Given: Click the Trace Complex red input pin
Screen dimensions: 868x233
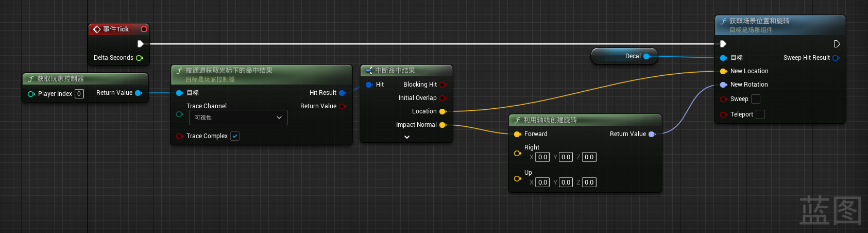Looking at the screenshot, I should [180, 136].
